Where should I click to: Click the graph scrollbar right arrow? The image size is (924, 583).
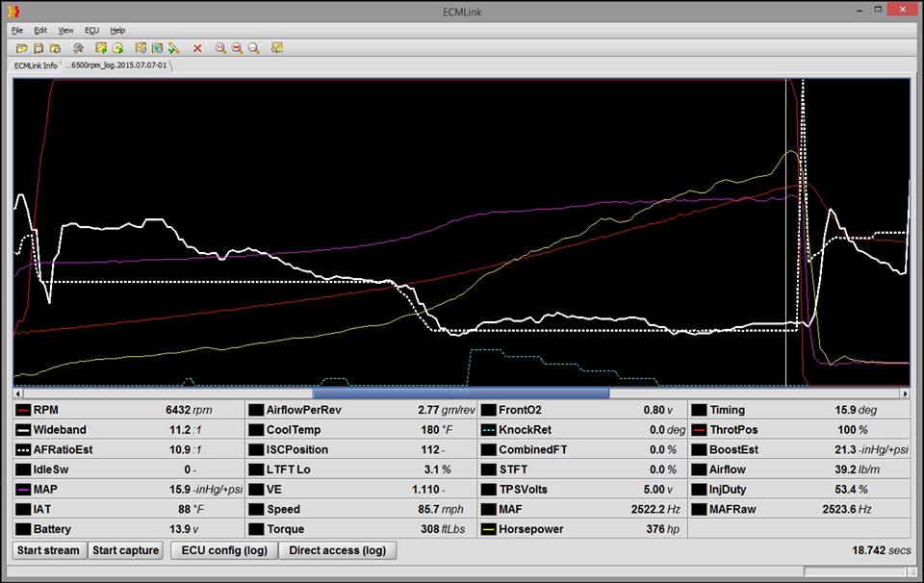[905, 393]
